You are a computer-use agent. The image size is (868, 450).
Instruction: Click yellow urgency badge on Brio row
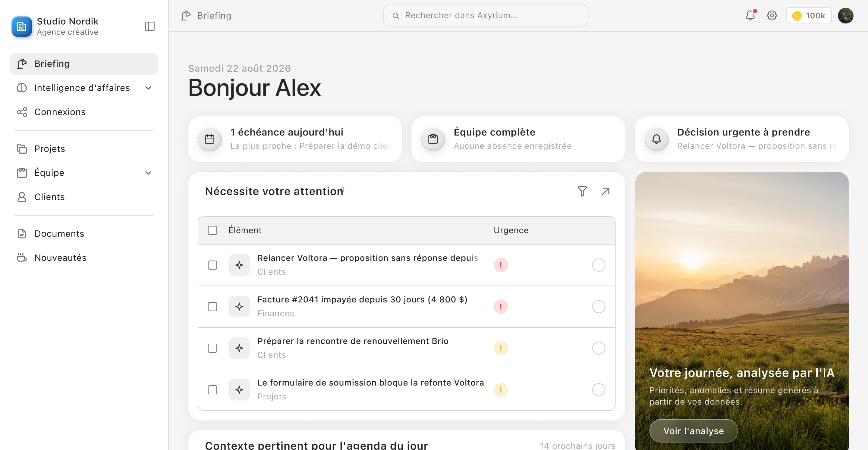pyautogui.click(x=501, y=348)
